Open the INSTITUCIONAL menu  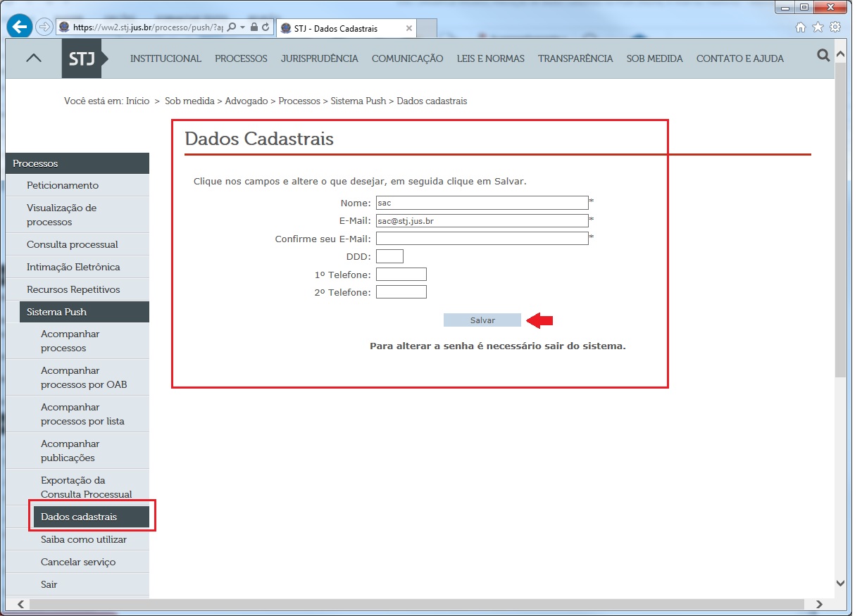(165, 58)
